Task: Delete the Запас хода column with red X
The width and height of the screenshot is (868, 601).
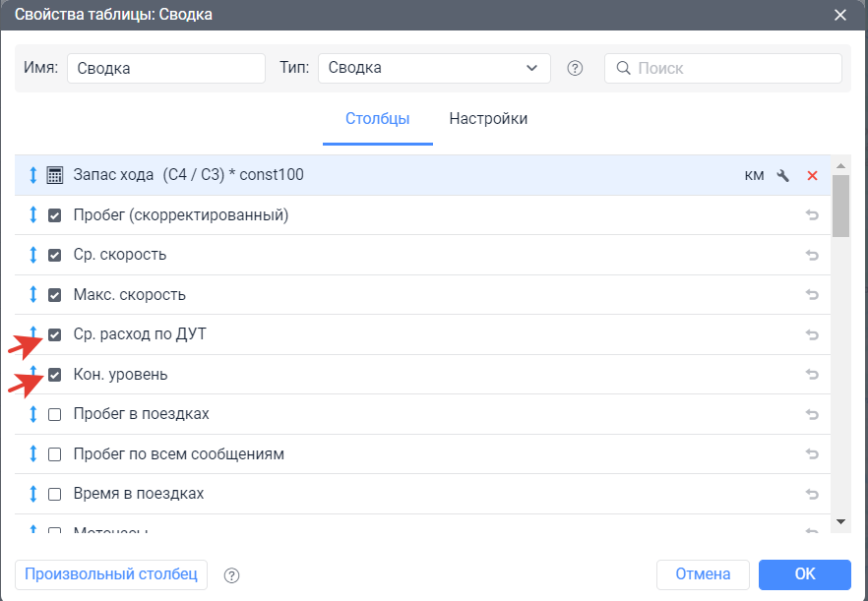Action: pos(812,176)
